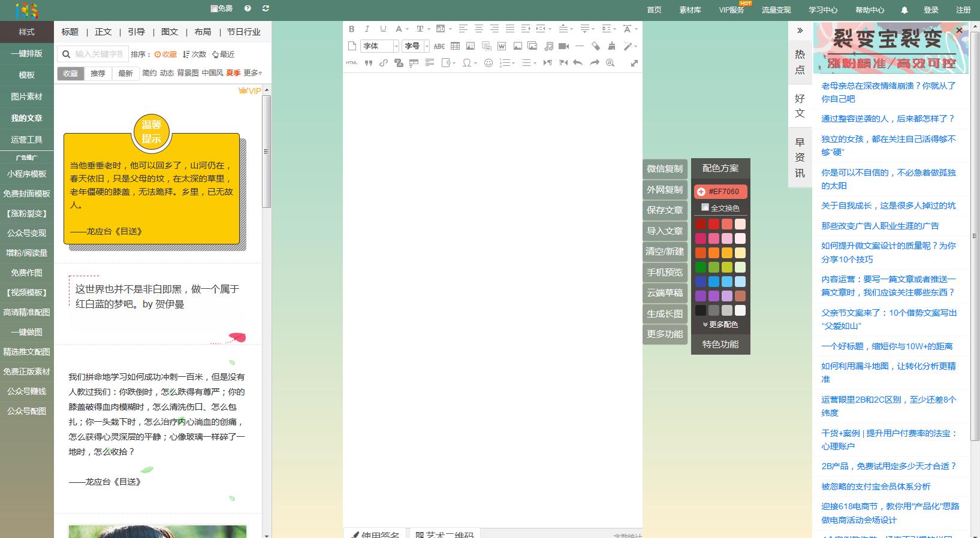
Task: Insert a horizontal rule line
Action: click(580, 46)
